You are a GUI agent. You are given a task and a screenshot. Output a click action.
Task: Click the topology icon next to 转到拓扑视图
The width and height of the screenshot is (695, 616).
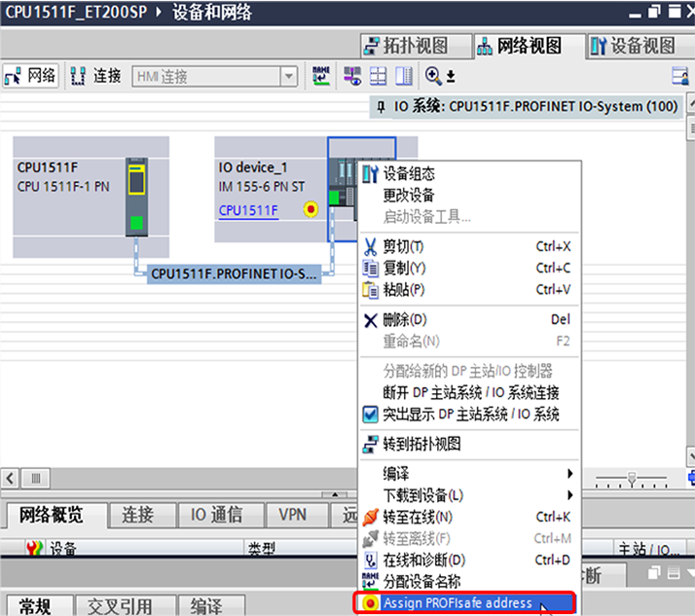370,444
